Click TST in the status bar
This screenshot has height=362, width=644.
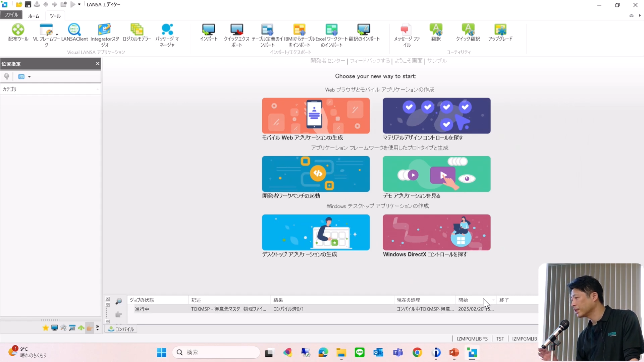tap(500, 339)
